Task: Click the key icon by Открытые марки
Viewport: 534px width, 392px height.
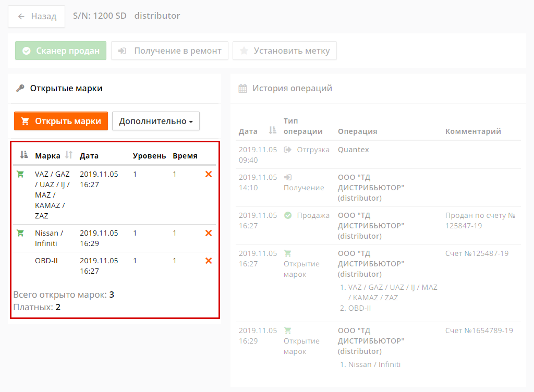Action: tap(20, 88)
